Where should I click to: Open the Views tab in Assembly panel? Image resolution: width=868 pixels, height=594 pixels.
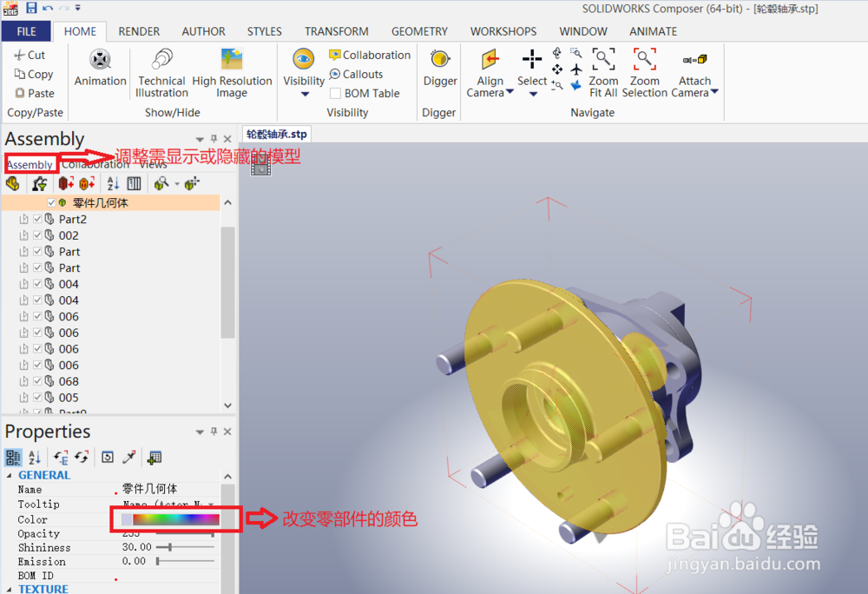153,164
